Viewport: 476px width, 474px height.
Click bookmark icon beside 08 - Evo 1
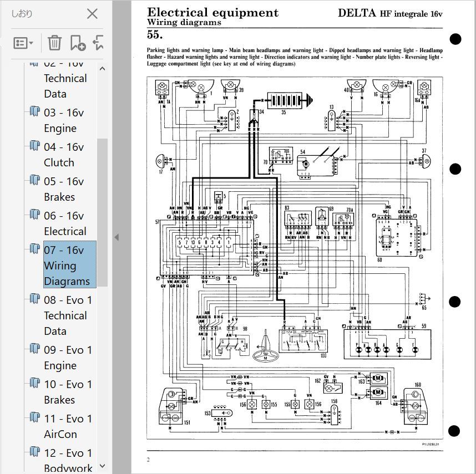[34, 298]
